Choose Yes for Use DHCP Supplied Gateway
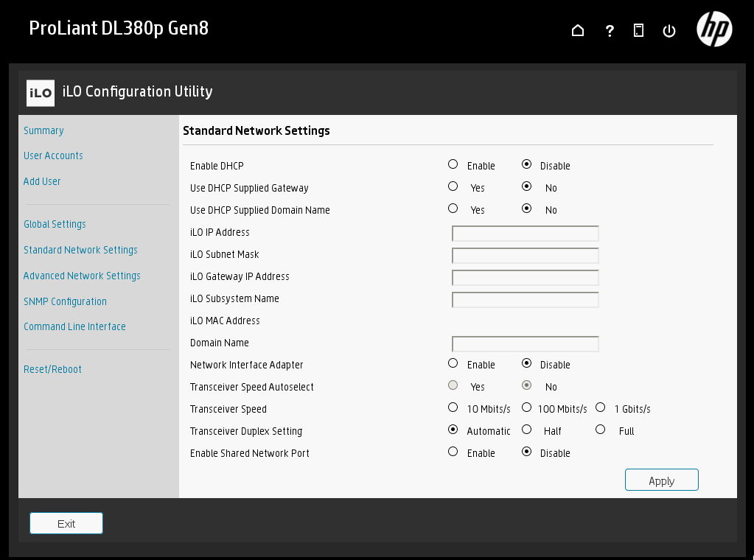The width and height of the screenshot is (754, 560). pyautogui.click(x=453, y=186)
